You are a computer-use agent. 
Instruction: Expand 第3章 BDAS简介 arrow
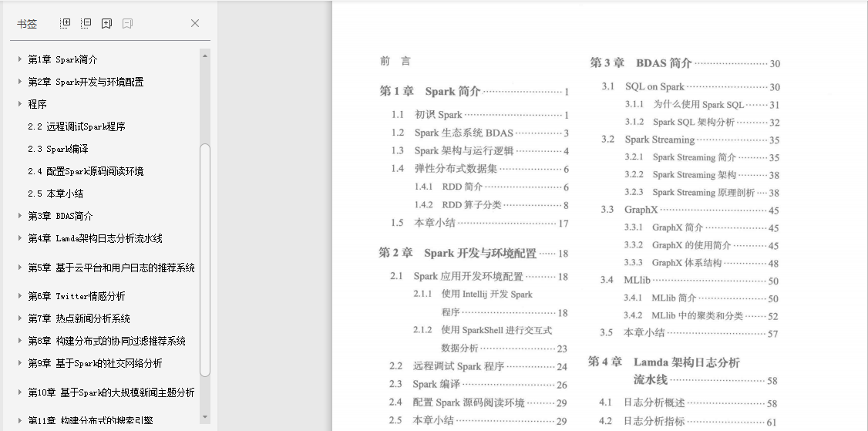point(19,216)
